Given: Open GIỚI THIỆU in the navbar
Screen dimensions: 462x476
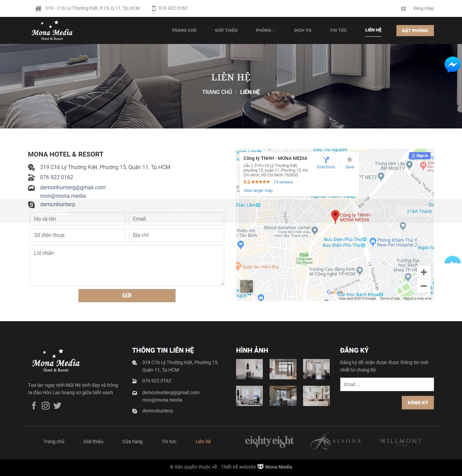Looking at the screenshot, I should tap(226, 30).
